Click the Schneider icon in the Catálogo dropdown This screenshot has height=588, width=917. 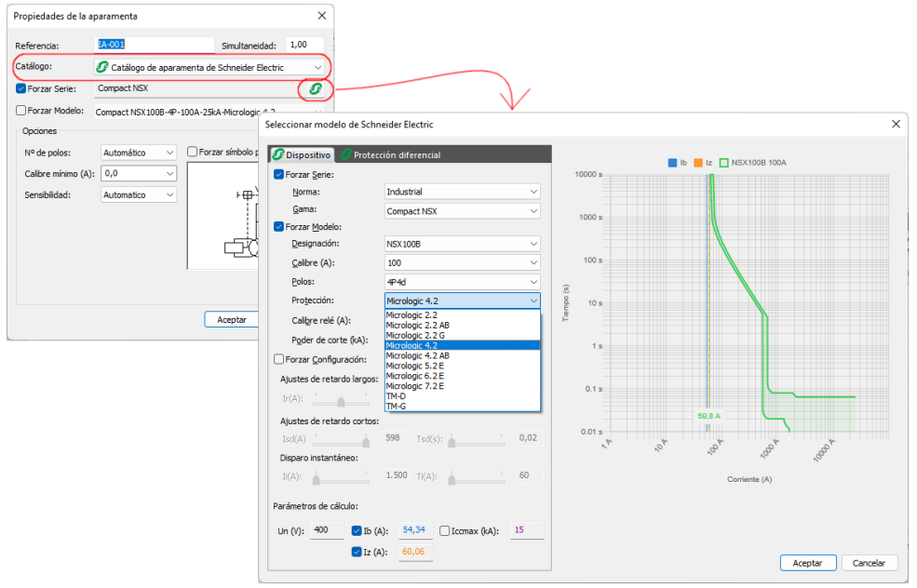(x=102, y=67)
